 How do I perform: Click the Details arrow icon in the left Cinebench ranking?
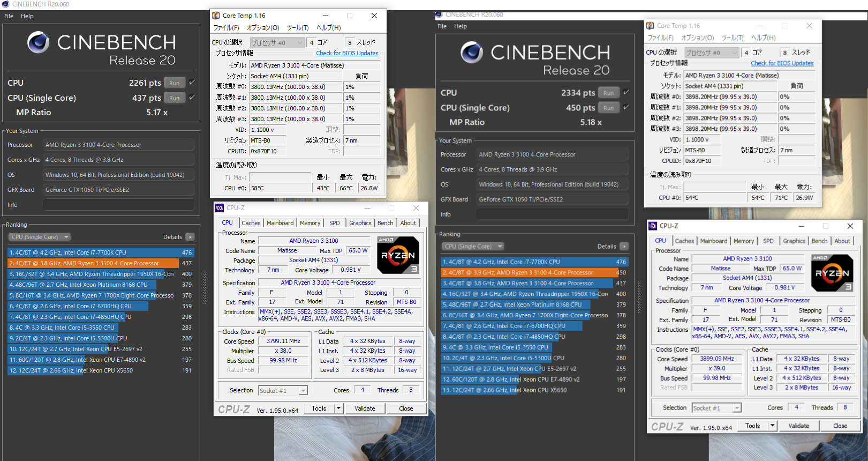click(x=190, y=237)
